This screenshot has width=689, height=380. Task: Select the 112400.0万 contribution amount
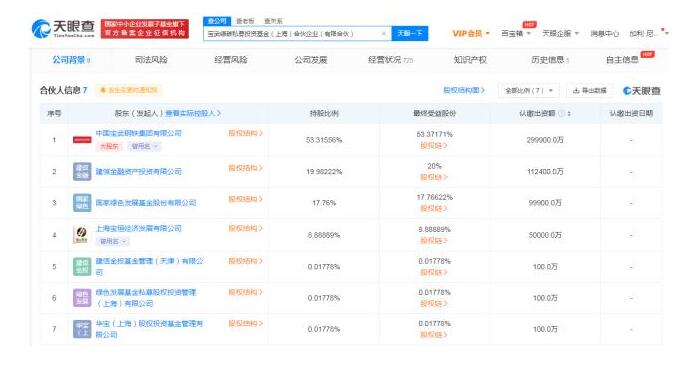(545, 171)
